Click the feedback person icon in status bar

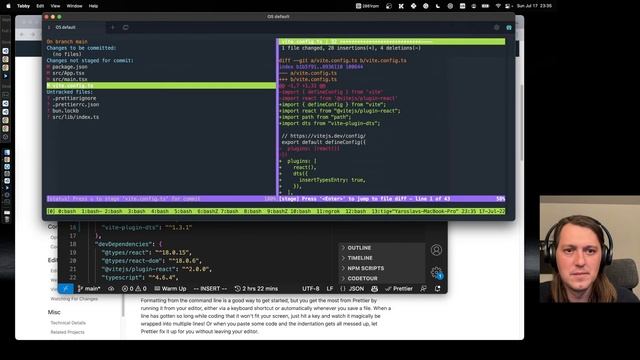[424, 289]
